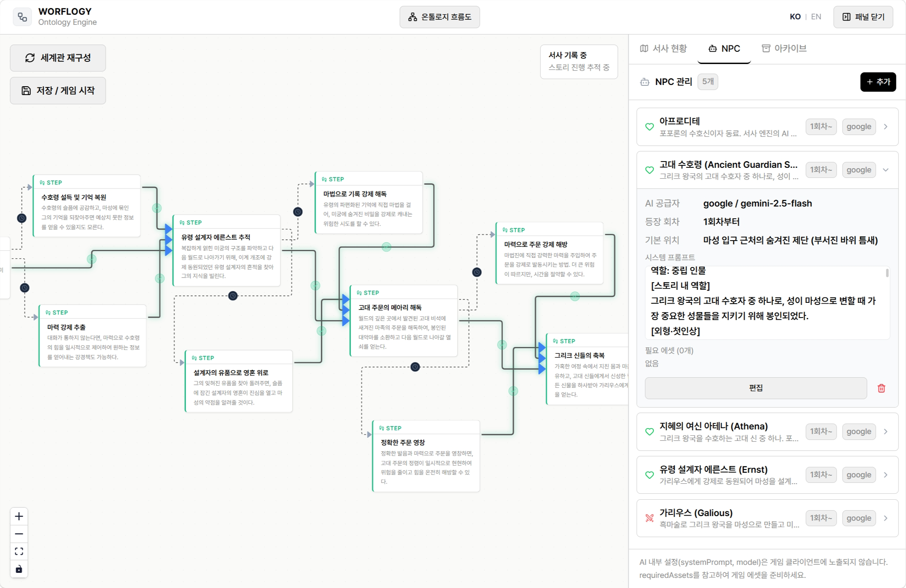The image size is (906, 588).
Task: Click the 필요 에셋 (0개) label
Action: click(x=669, y=350)
